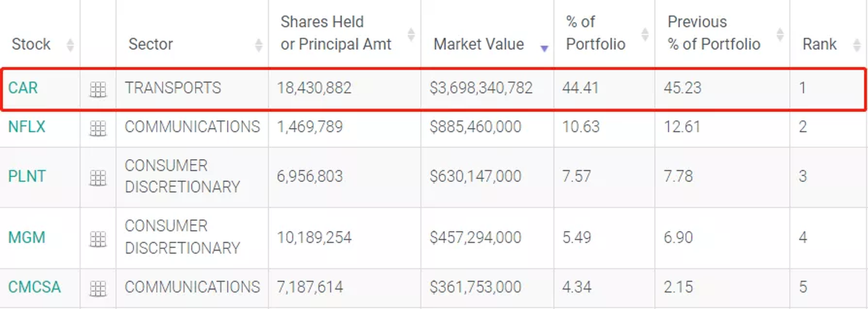Select the CAR market value $3,698,340,782 cell
This screenshot has width=868, height=309.
pos(481,88)
